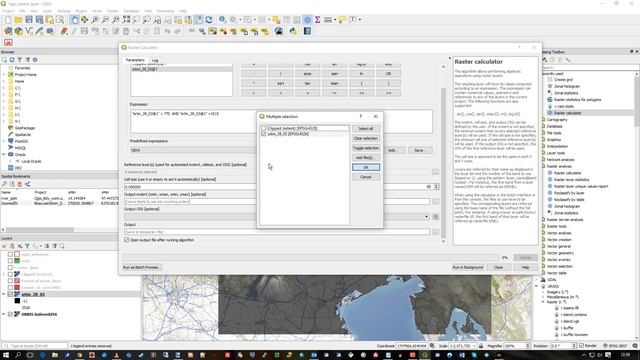Toggle visibility of srtm_39_03 layer

pyautogui.click(x=10, y=294)
